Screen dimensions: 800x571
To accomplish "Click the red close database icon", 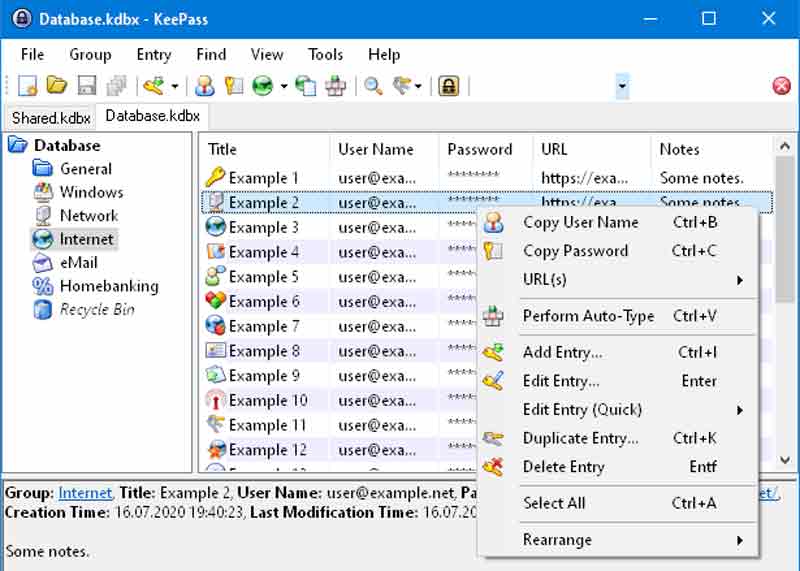I will pos(781,86).
